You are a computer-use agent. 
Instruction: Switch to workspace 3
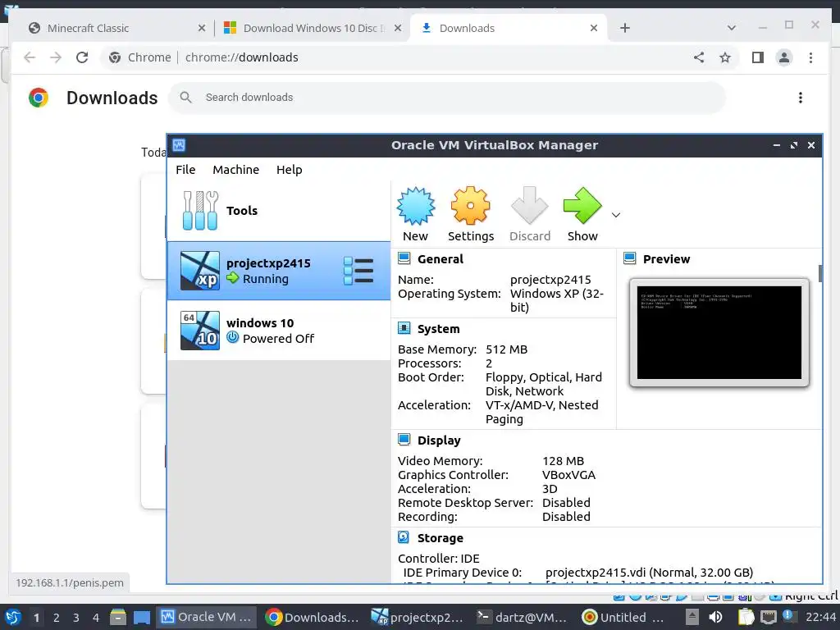76,618
